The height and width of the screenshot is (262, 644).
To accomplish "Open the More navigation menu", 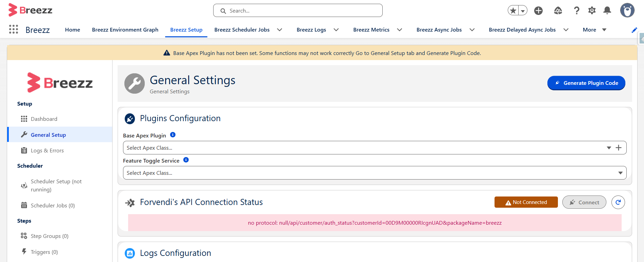I will (594, 30).
